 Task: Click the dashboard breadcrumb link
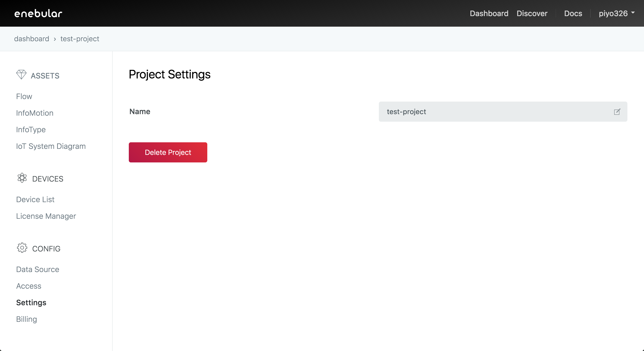tap(32, 39)
